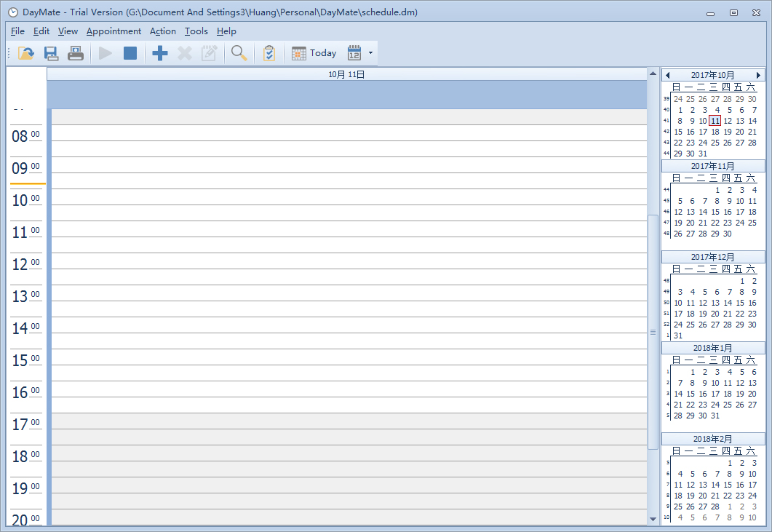
Task: Click the 10月 11日 day header
Action: pos(346,74)
